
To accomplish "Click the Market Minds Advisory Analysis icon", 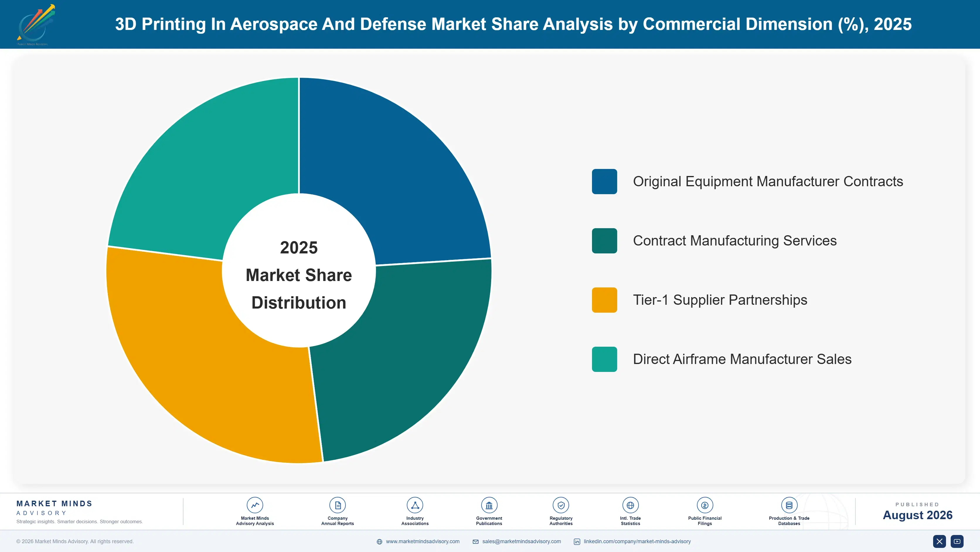I will 255,505.
